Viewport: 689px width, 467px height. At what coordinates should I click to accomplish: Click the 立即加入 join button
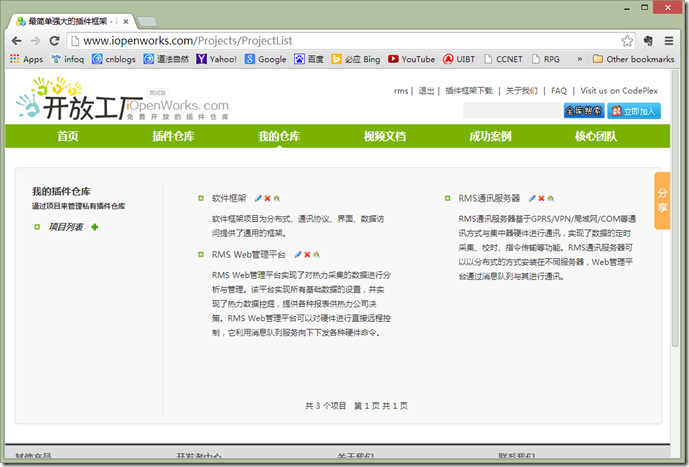pyautogui.click(x=634, y=111)
